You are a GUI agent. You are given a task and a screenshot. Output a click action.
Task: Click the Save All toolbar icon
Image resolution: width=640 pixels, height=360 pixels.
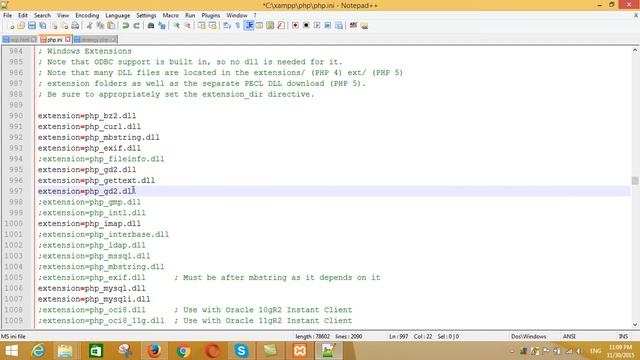[x=42, y=26]
